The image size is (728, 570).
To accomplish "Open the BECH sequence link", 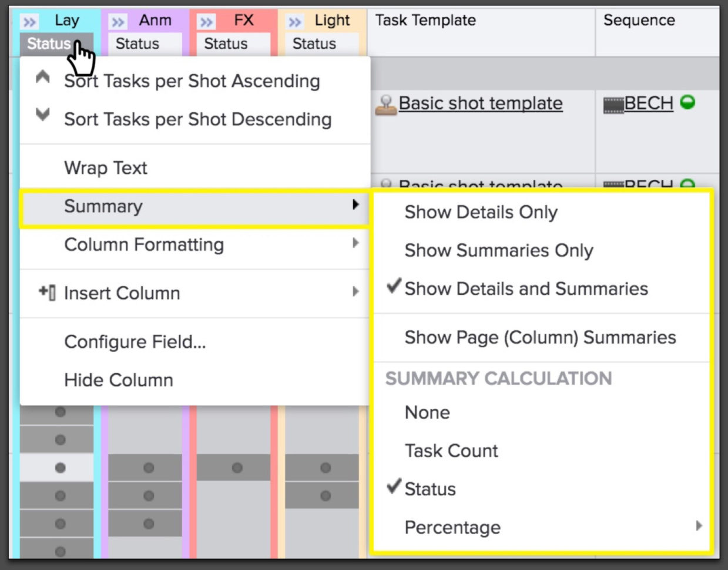I will tap(648, 103).
